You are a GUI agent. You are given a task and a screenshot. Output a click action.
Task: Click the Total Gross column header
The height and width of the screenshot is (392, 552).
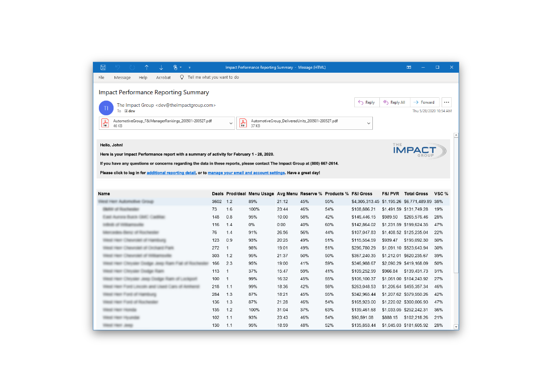coord(416,193)
